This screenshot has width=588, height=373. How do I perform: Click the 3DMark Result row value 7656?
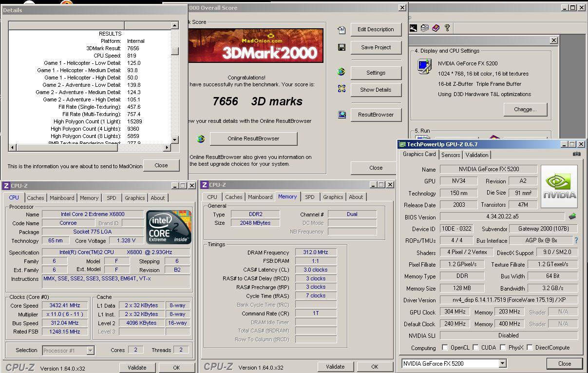(x=133, y=48)
